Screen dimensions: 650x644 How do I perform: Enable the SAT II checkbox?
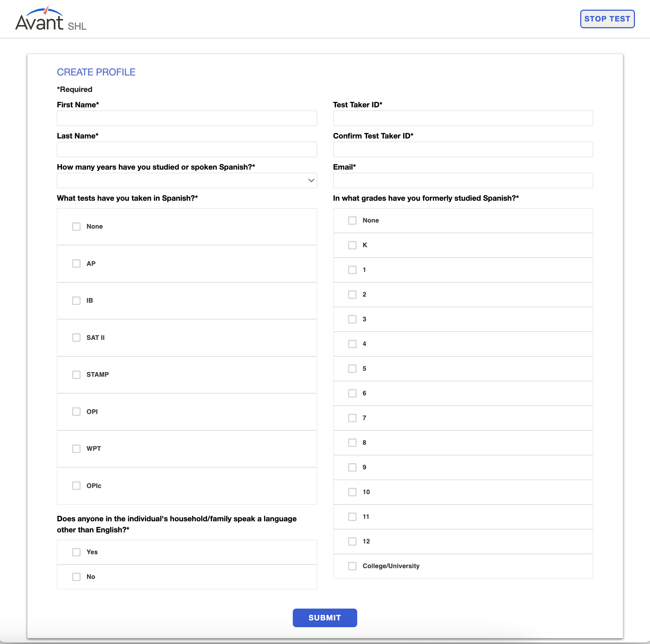[77, 338]
